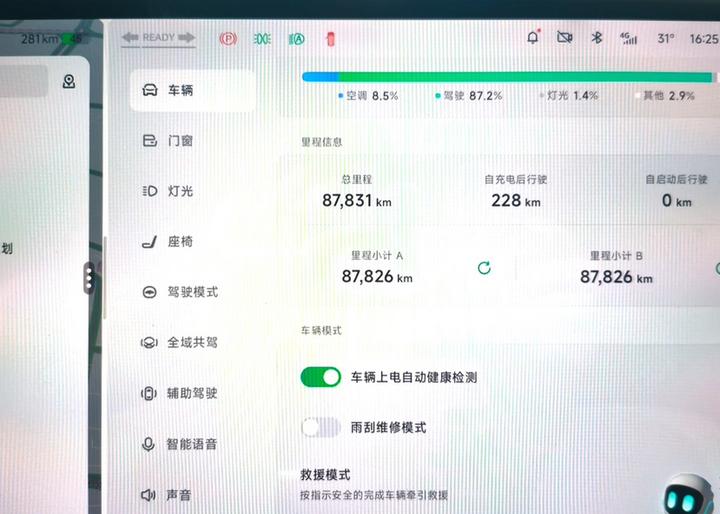Click the 车辆模式 section heading
Screen dimensions: 720x514
point(321,330)
